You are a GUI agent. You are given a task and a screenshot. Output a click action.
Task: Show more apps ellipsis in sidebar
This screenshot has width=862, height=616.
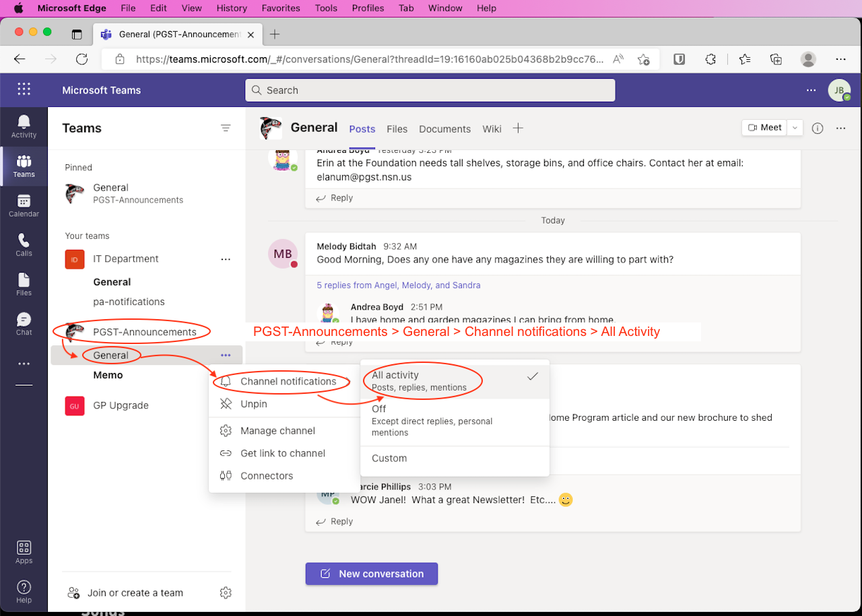(x=24, y=364)
